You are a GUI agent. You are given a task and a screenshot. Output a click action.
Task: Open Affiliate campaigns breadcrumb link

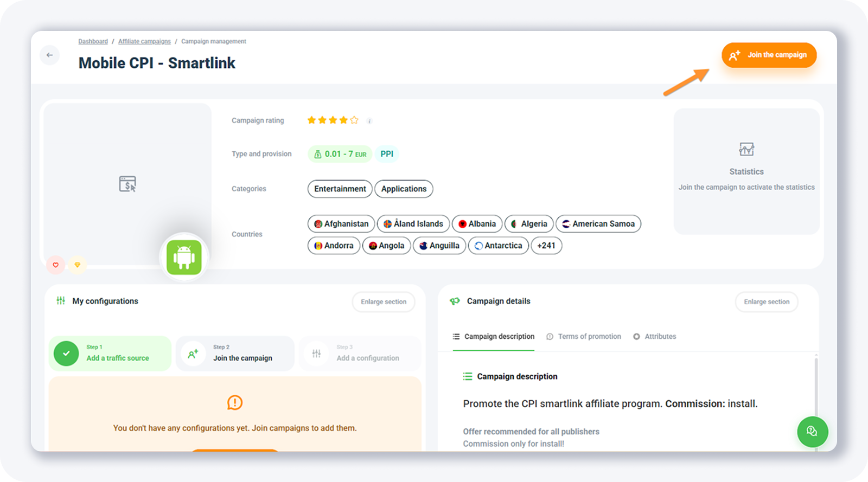(144, 41)
